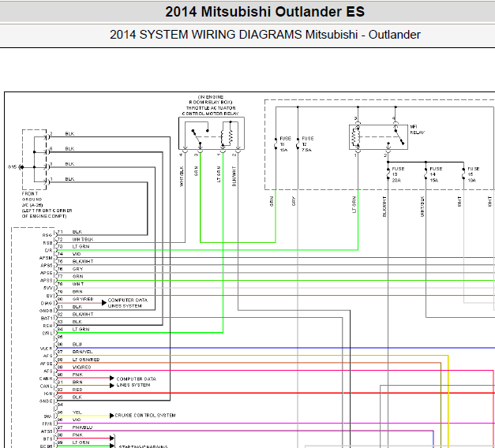Click the vertical 'WHT/BLK' label below Fuse 14
This screenshot has width=495, height=448.
coord(422,207)
